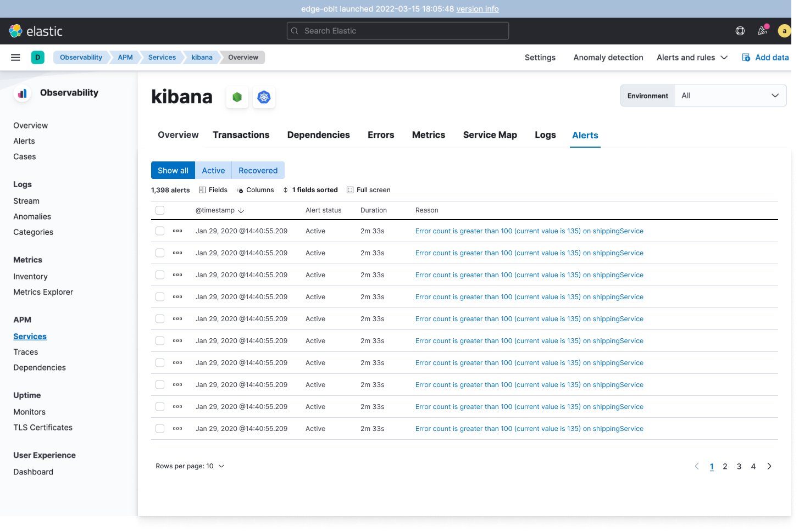Screen dimensions: 799x532
Task: Open the hamburger navigation menu
Action: [x=15, y=58]
